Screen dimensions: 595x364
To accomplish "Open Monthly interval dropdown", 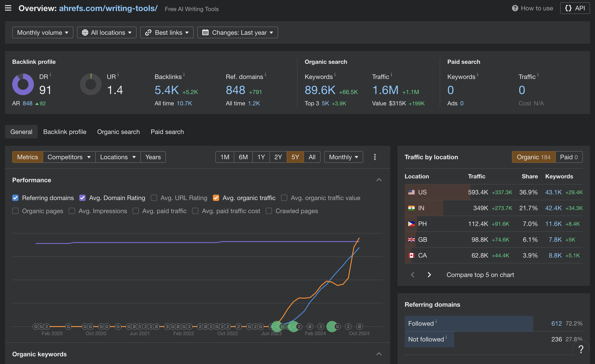I will click(x=343, y=157).
